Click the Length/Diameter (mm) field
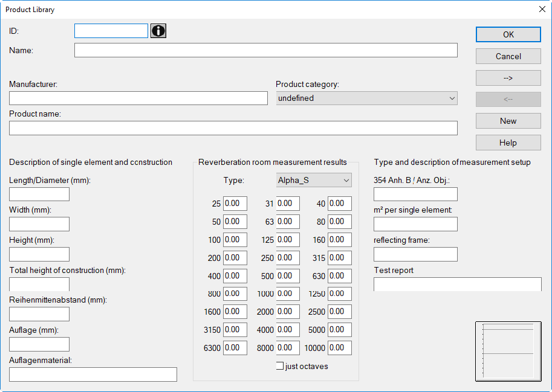 pyautogui.click(x=39, y=194)
